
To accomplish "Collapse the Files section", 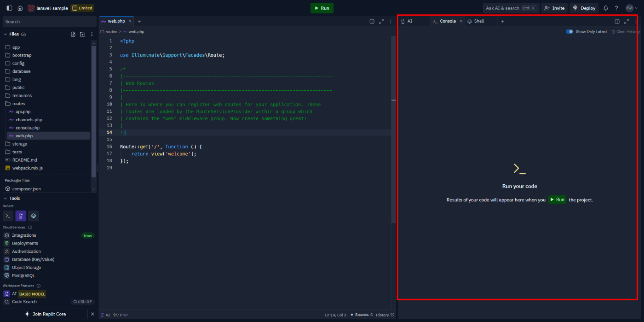I will click(6, 34).
